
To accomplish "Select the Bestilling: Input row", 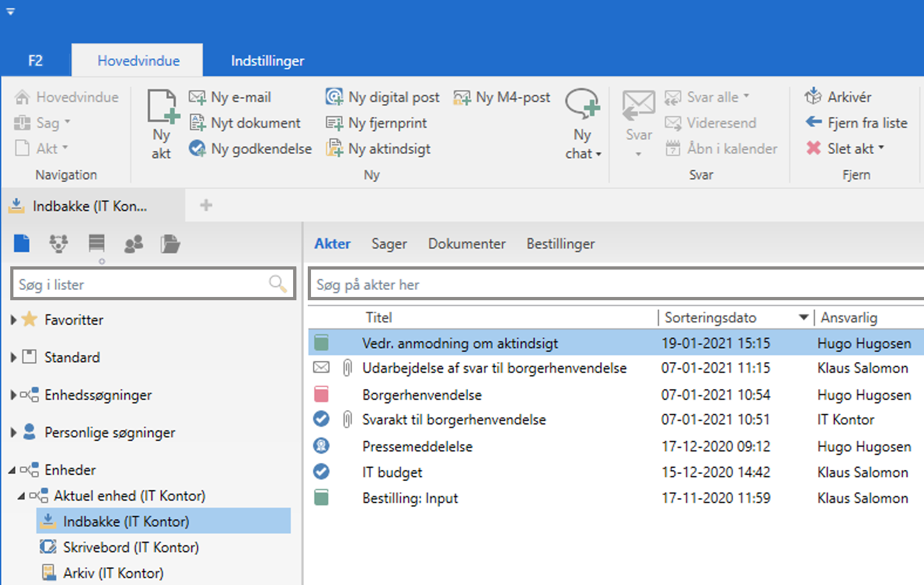I will tap(616, 498).
